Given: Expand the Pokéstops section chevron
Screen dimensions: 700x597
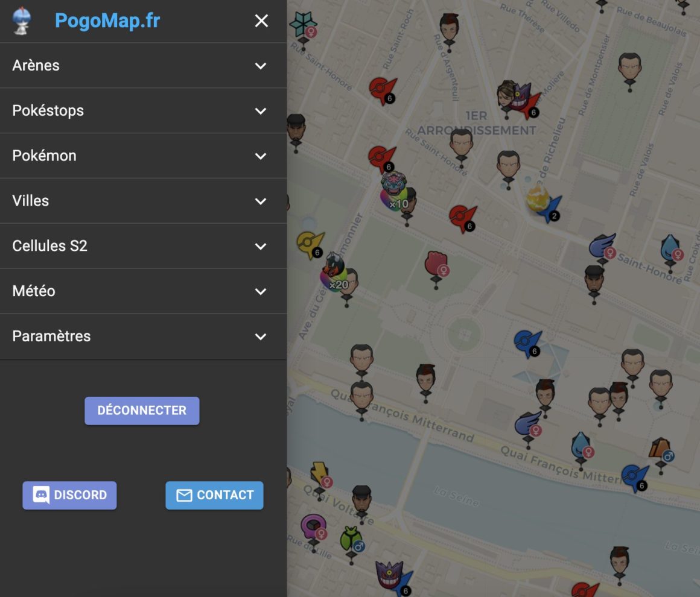Looking at the screenshot, I should pos(261,111).
